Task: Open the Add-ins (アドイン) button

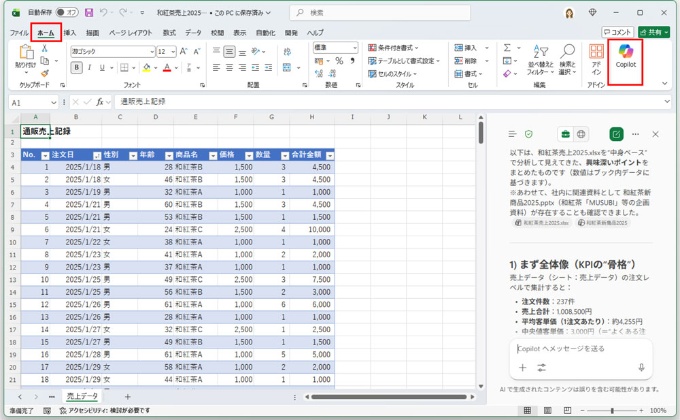Action: pos(596,59)
